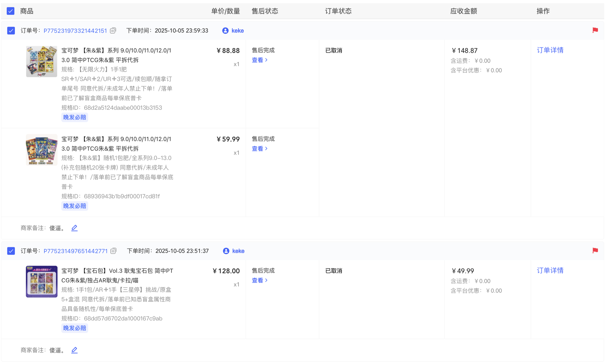Open the 耿鬼宝石包 product thumbnail
608x364 pixels.
42,282
